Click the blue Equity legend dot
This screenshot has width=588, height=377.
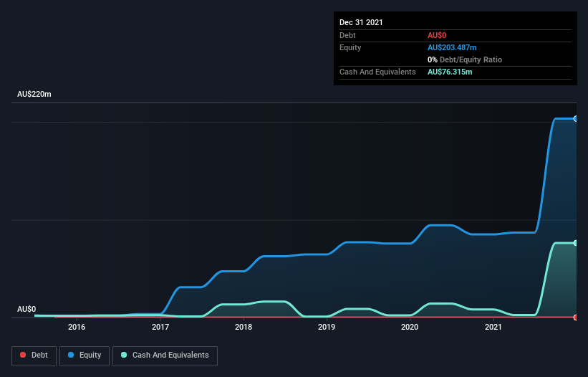pyautogui.click(x=71, y=355)
